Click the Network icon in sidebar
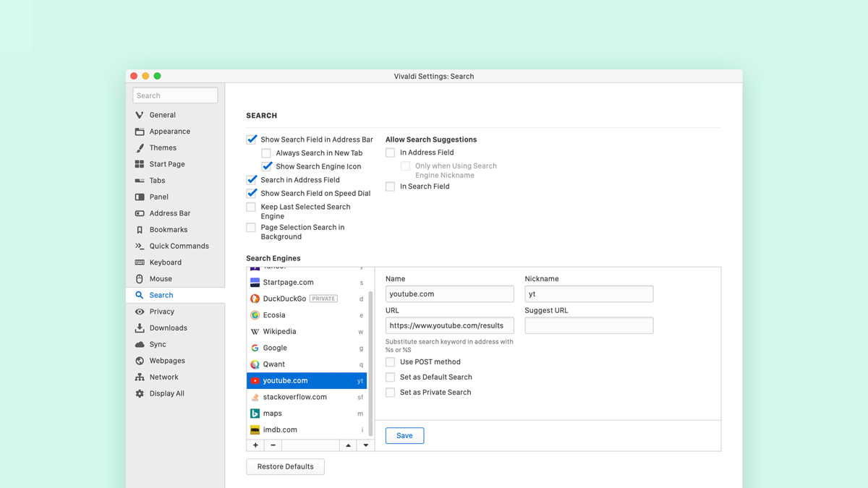Image resolution: width=868 pixels, height=488 pixels. point(140,377)
